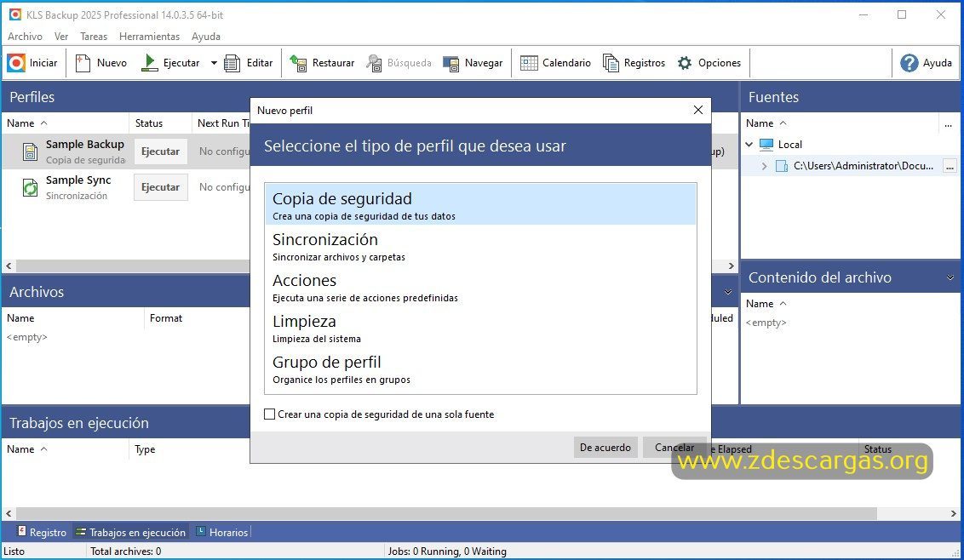The height and width of the screenshot is (560, 964).
Task: Click Sample Sync 'No configu' next run cell
Action: tap(225, 187)
